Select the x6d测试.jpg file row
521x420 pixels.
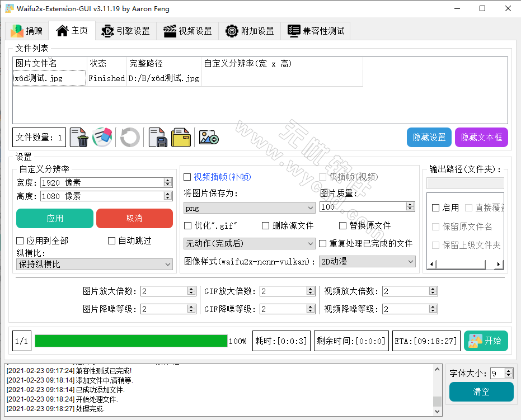pyautogui.click(x=49, y=78)
